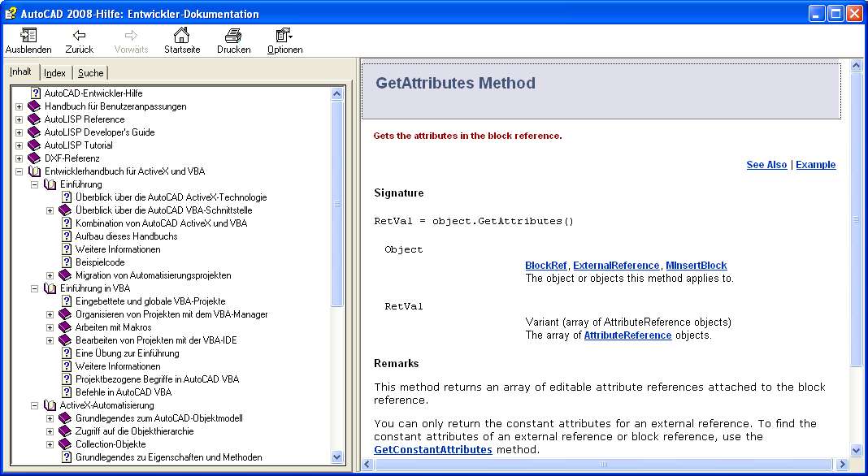Click page icon beside Eine Übung zur Einführung

pos(67,353)
